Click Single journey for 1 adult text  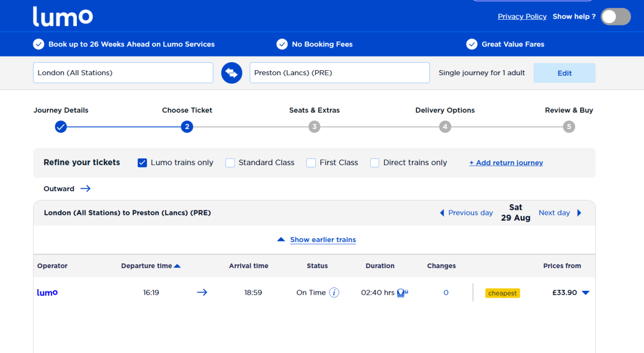coord(482,73)
